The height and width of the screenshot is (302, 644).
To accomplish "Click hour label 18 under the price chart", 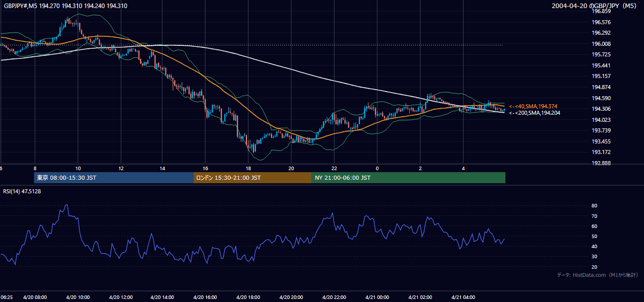I will pyautogui.click(x=248, y=168).
